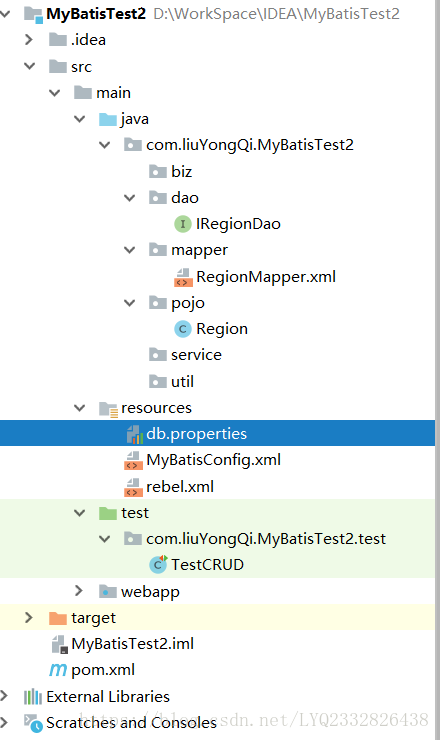This screenshot has width=440, height=740.
Task: Collapse the pojo package arrow
Action: click(x=130, y=303)
